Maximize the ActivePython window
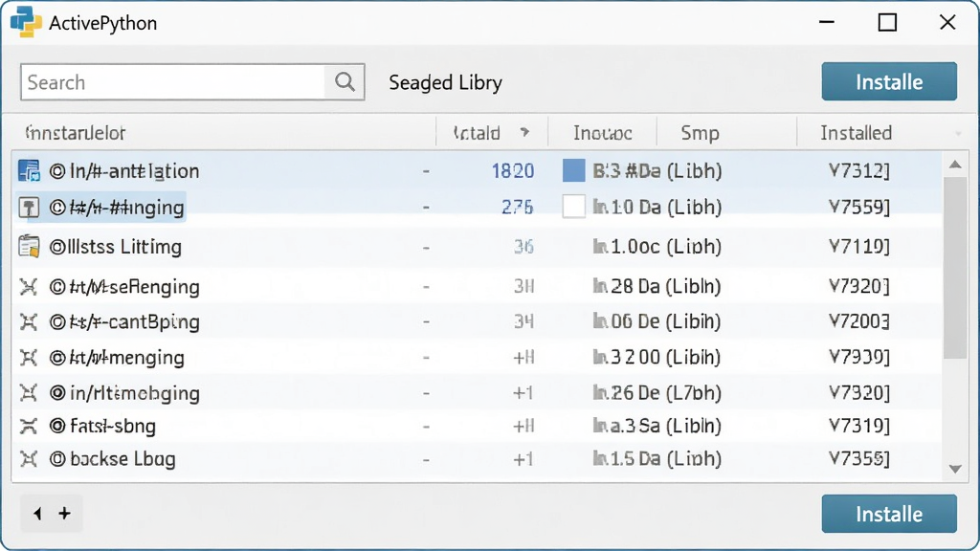Image resolution: width=980 pixels, height=551 pixels. pos(887,23)
